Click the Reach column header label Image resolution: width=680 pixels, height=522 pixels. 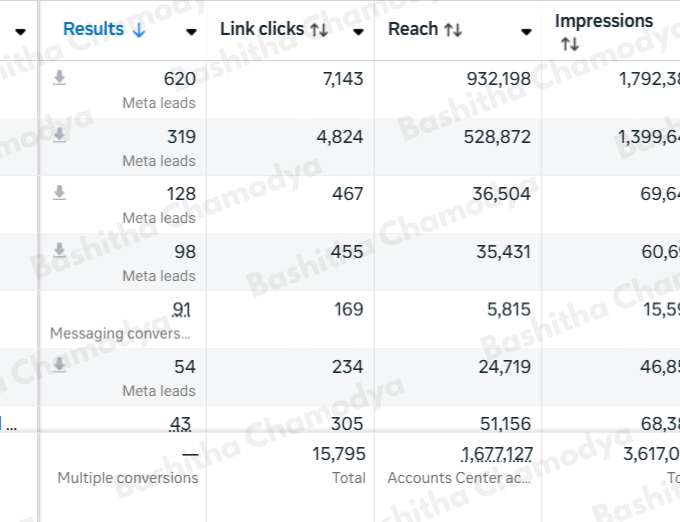click(x=413, y=29)
